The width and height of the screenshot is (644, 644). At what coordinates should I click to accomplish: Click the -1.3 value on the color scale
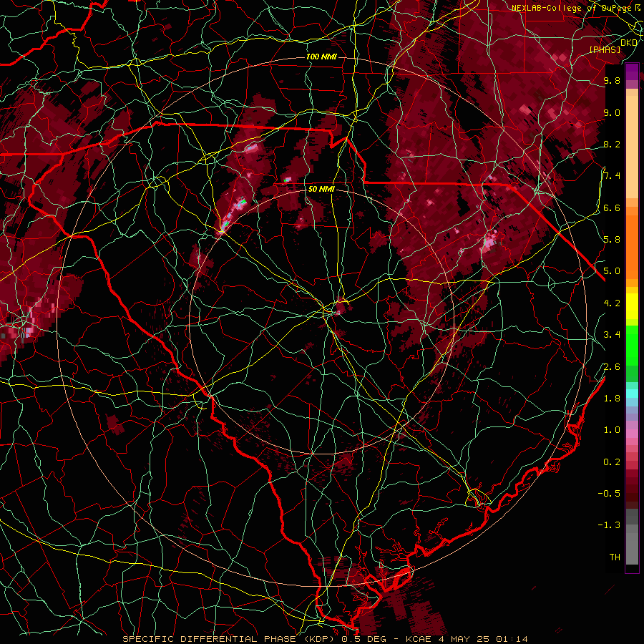(x=609, y=525)
